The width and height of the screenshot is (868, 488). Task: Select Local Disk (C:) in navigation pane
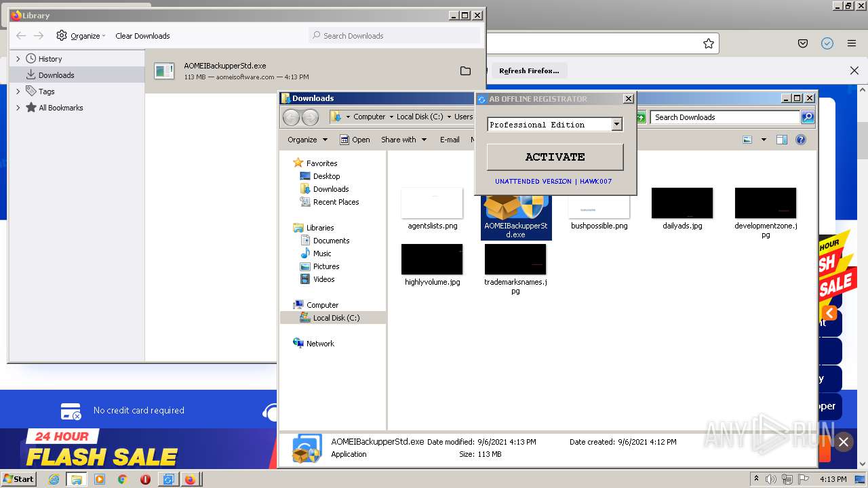click(336, 318)
